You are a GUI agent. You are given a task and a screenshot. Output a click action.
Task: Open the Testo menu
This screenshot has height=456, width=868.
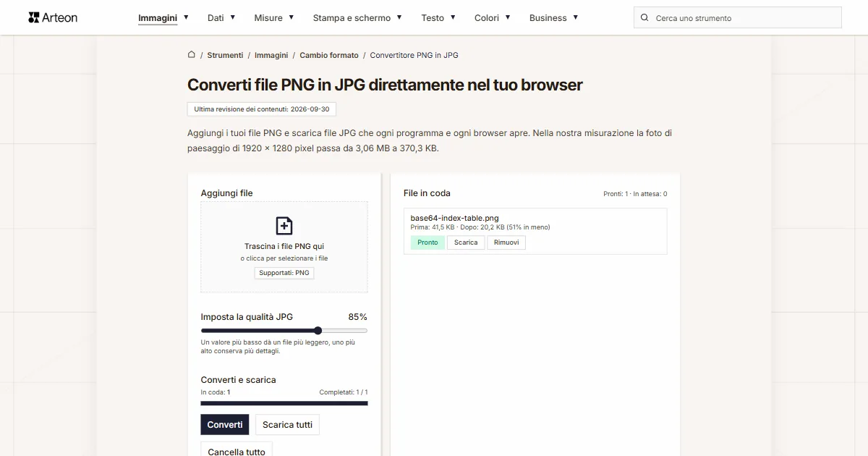(433, 17)
